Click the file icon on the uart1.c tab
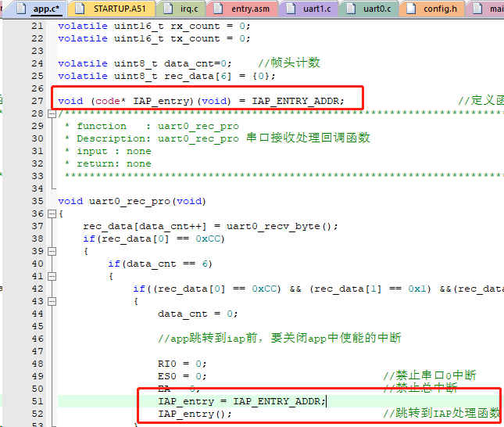 coord(288,9)
